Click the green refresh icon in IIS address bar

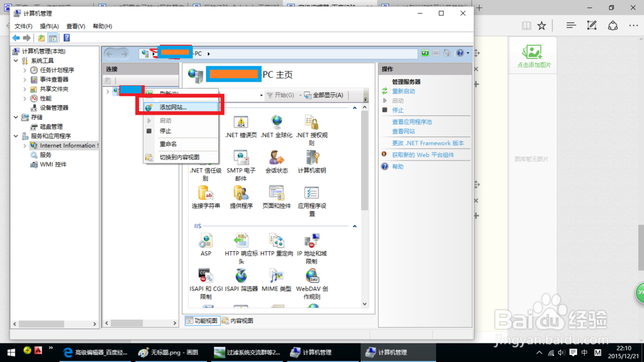pos(425,53)
